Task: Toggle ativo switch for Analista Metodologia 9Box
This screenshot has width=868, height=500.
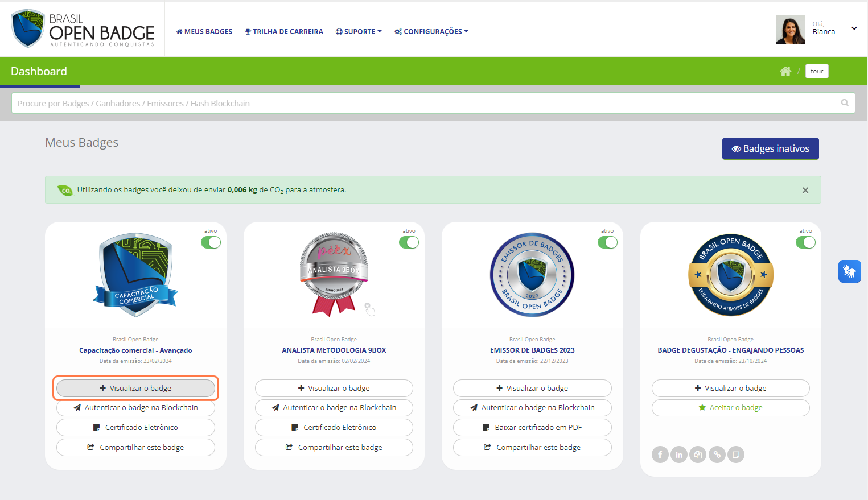Action: [x=409, y=242]
